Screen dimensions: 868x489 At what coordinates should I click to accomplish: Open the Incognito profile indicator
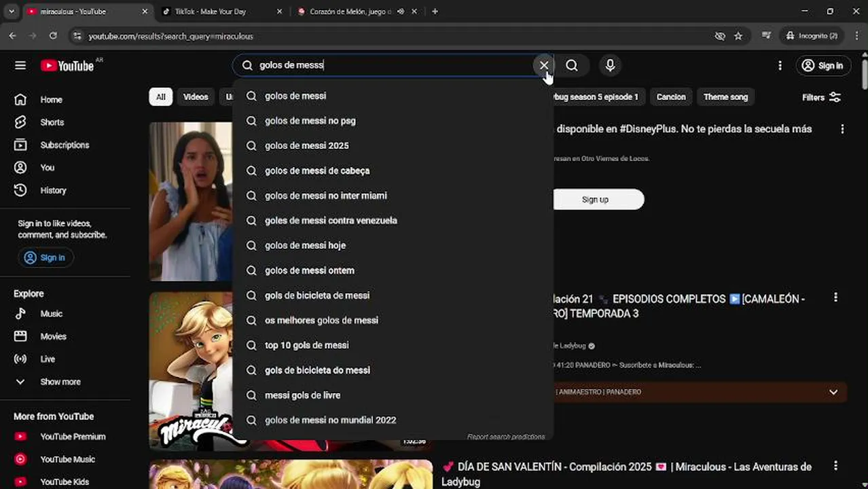(x=812, y=36)
